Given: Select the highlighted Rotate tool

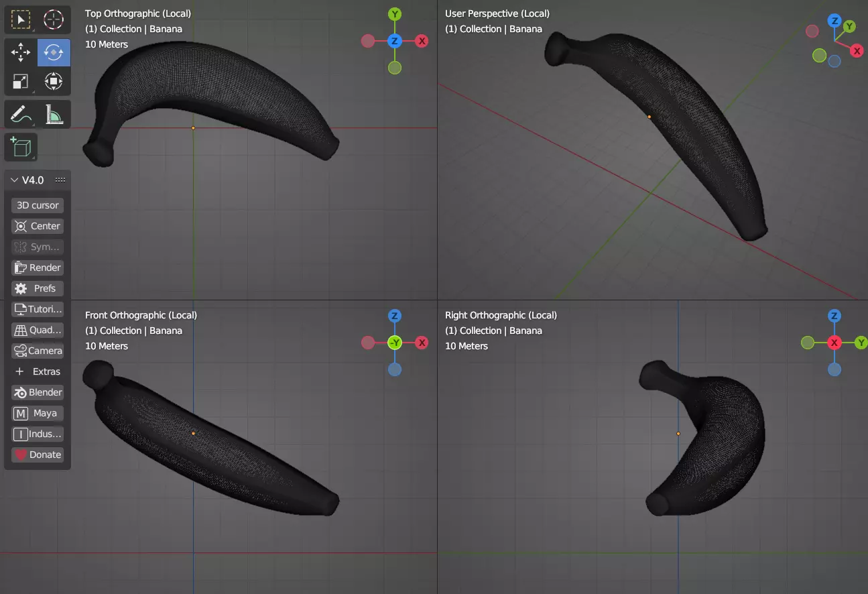Looking at the screenshot, I should pyautogui.click(x=54, y=52).
